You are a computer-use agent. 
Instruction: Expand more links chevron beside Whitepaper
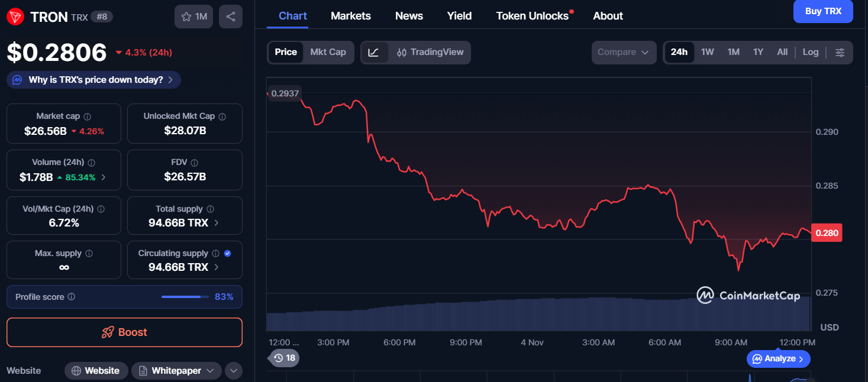pos(234,371)
